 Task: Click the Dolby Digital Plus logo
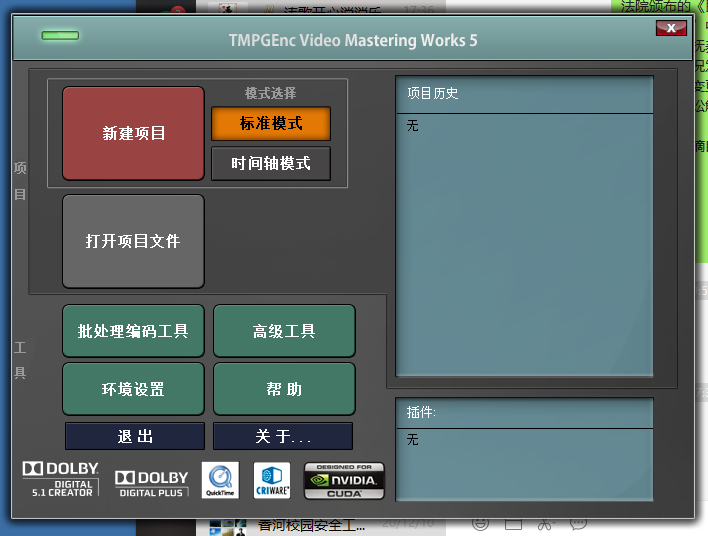[x=151, y=484]
